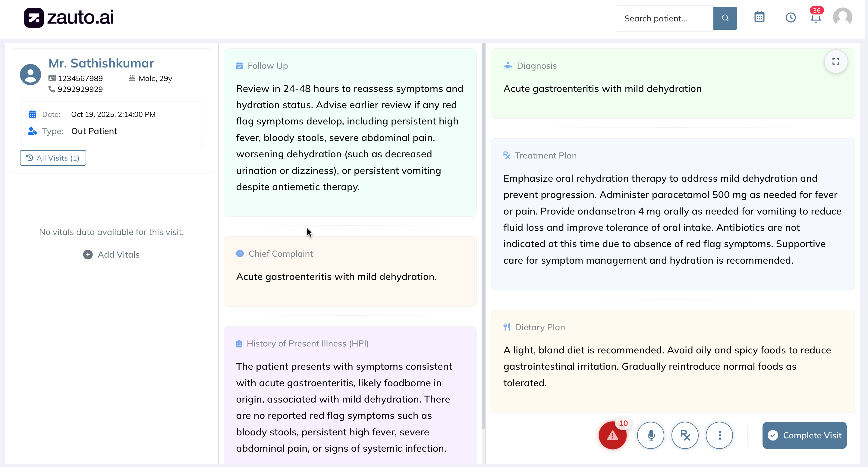Open the three-dot more options menu

[x=720, y=435]
